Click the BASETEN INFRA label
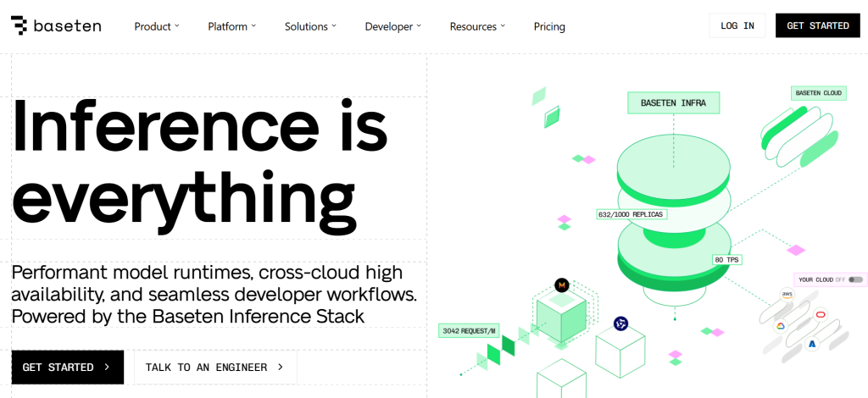The height and width of the screenshot is (398, 868). point(673,102)
